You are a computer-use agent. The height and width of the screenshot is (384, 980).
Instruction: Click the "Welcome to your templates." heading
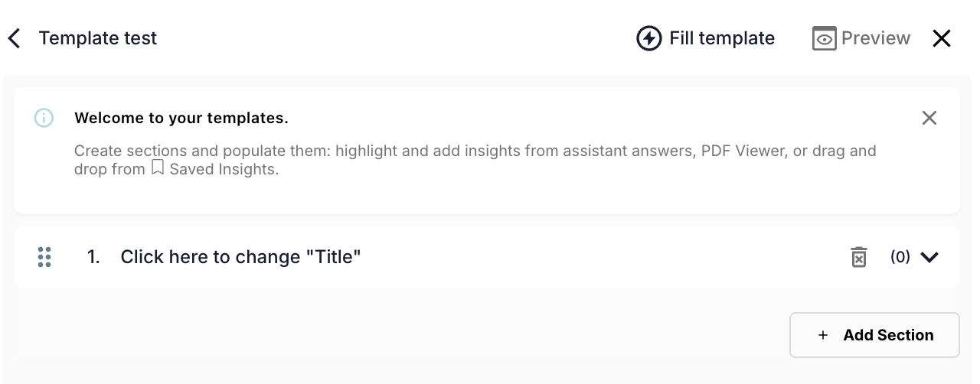181,119
